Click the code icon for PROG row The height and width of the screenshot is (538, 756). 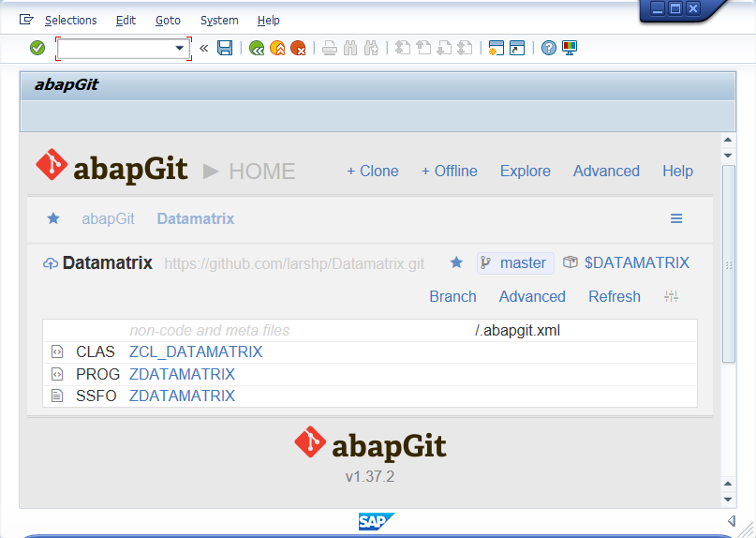[x=57, y=374]
